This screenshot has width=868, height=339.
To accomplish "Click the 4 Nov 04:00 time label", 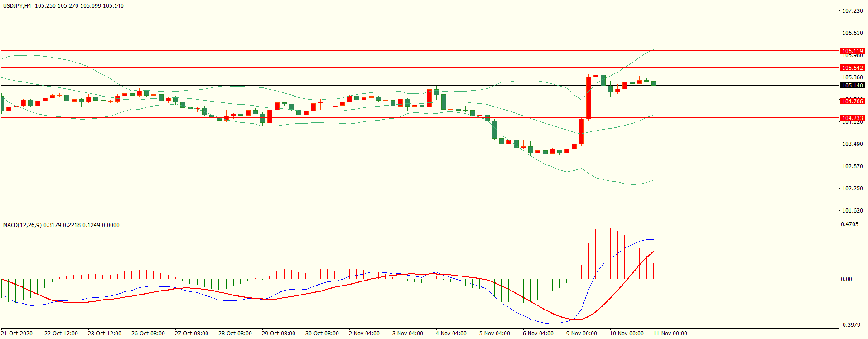I will (451, 334).
